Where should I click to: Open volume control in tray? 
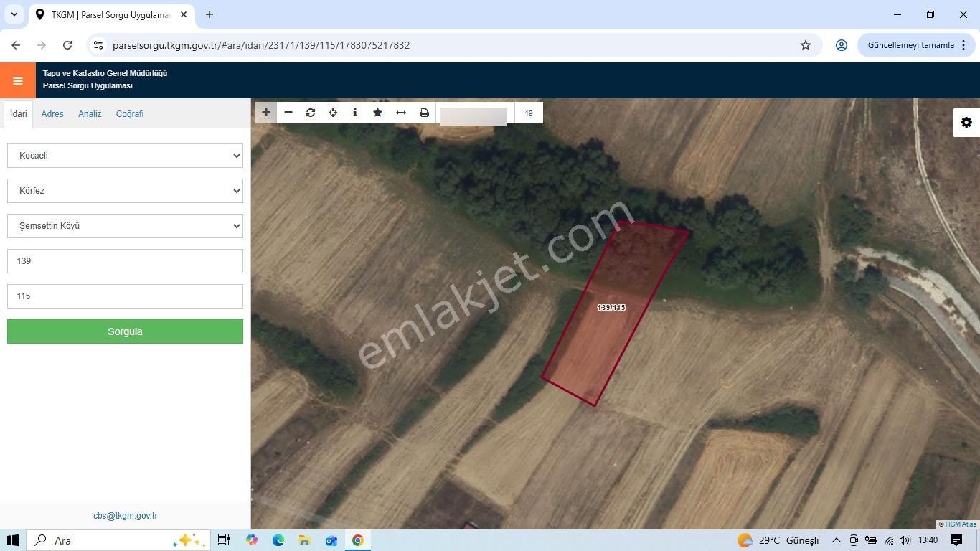tap(905, 540)
